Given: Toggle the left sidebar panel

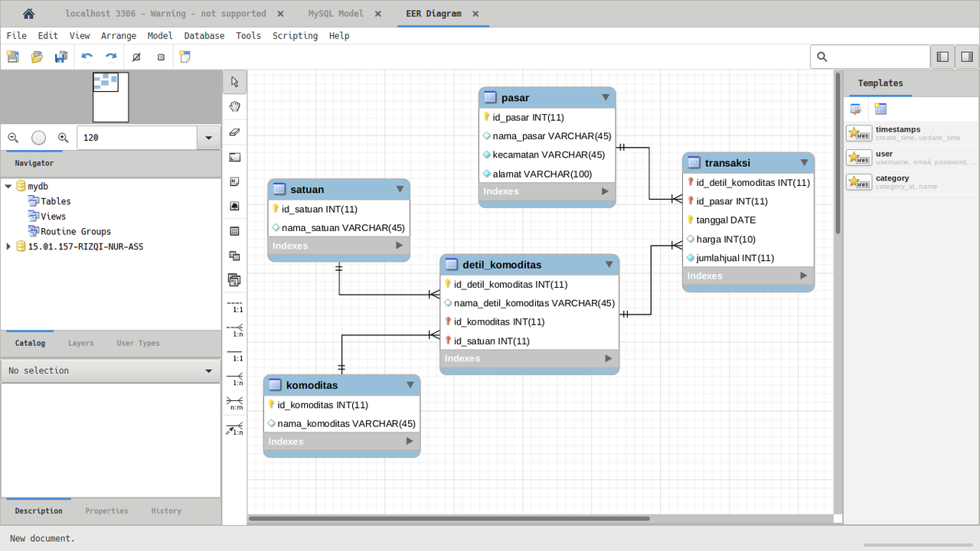Looking at the screenshot, I should [x=942, y=57].
